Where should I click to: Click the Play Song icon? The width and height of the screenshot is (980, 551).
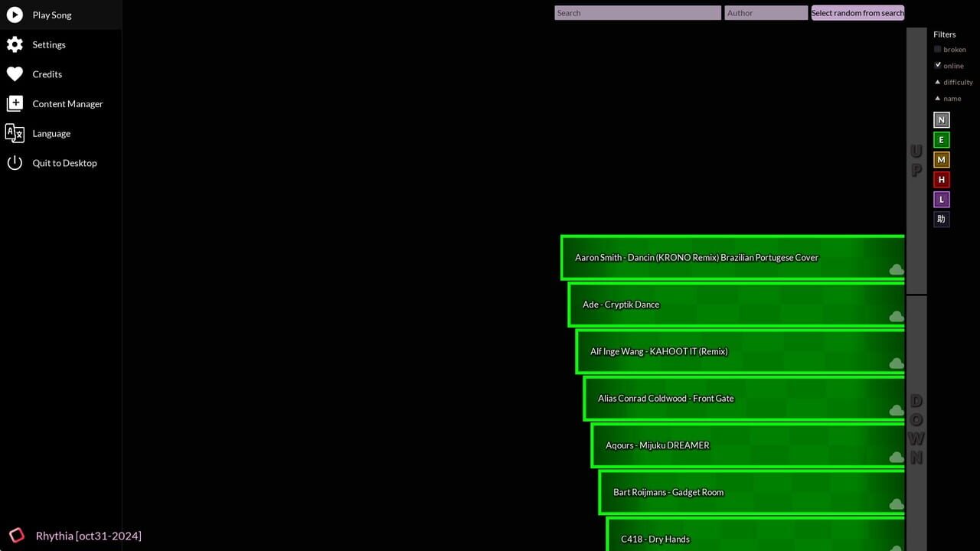pyautogui.click(x=15, y=15)
